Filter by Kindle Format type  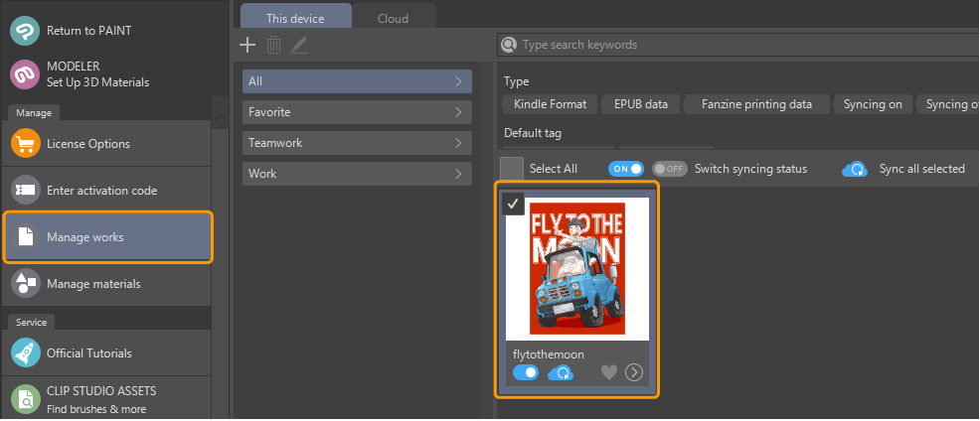pos(550,104)
